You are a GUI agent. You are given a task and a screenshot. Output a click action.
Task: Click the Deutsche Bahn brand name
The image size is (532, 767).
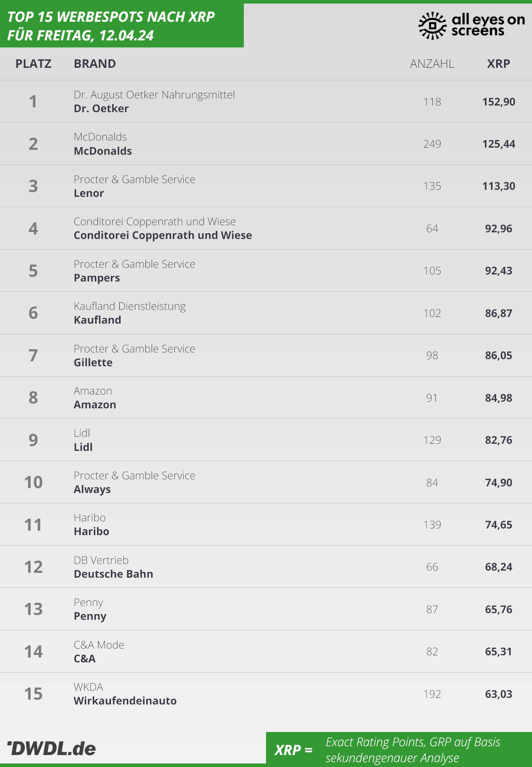(x=113, y=574)
